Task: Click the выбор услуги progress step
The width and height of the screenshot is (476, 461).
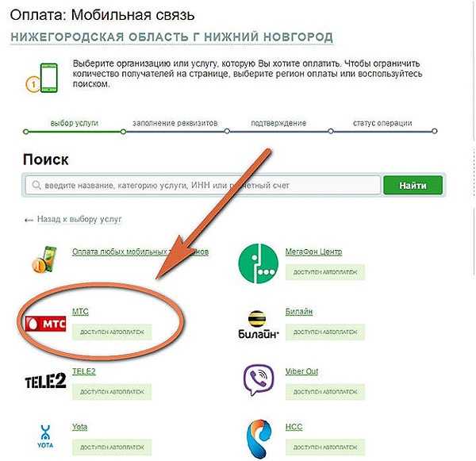Action: click(75, 123)
